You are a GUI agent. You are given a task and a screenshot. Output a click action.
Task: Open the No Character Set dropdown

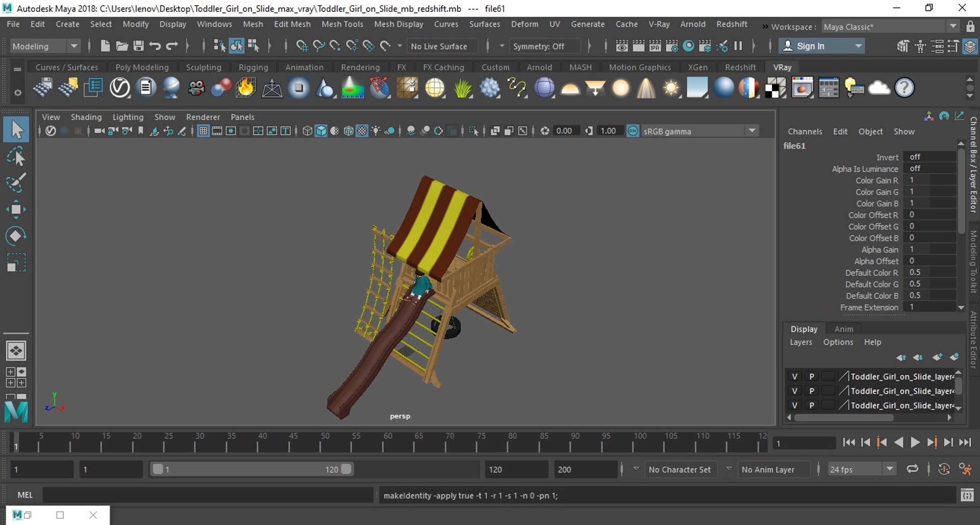680,469
